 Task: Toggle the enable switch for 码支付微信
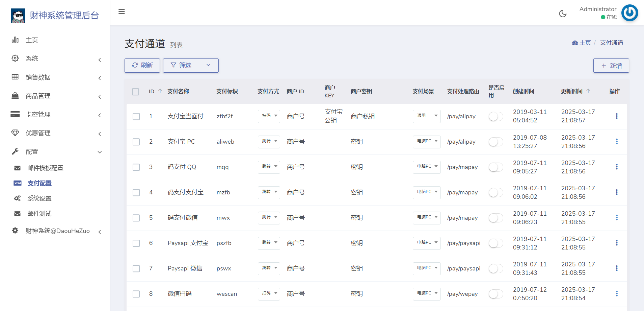pos(495,218)
